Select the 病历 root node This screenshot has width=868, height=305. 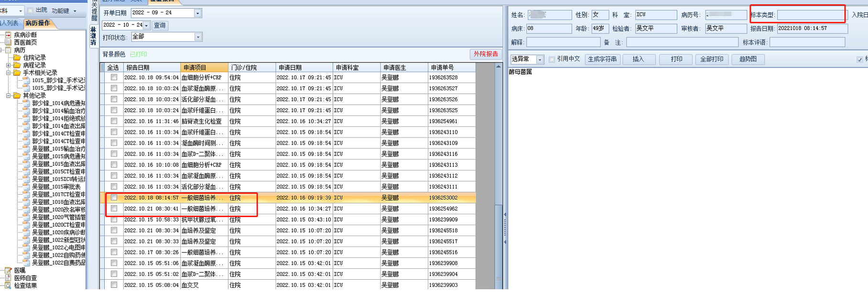click(x=19, y=50)
